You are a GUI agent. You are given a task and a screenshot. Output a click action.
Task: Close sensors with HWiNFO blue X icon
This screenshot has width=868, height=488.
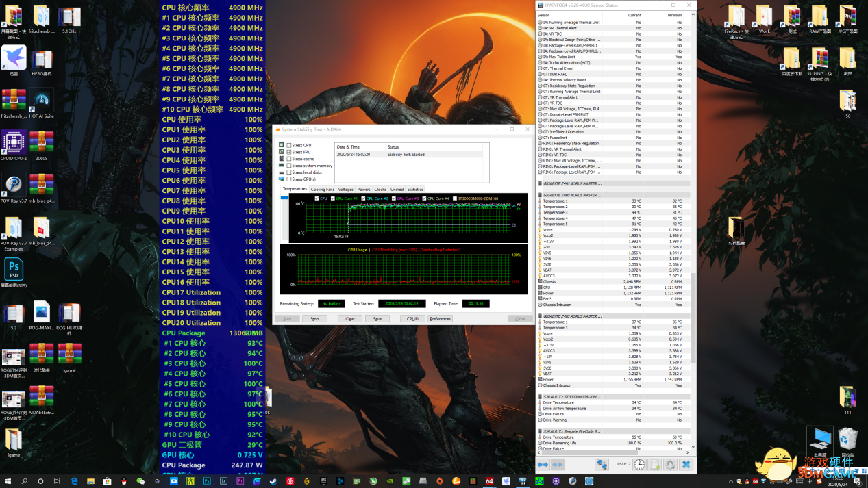click(686, 465)
